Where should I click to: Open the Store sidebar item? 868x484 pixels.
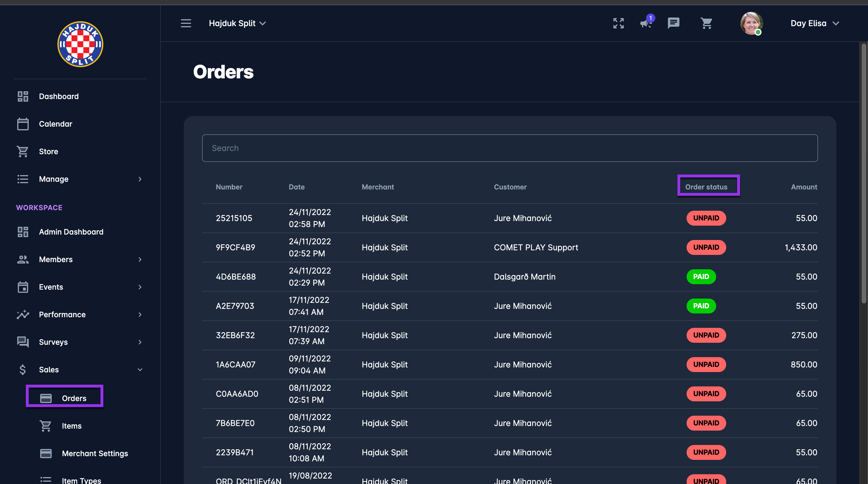49,152
